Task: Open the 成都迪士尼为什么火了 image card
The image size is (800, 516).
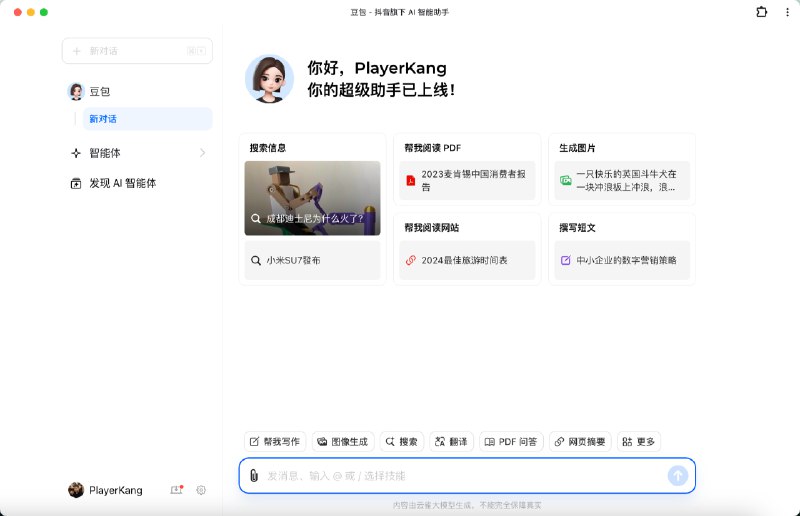Action: [x=312, y=198]
